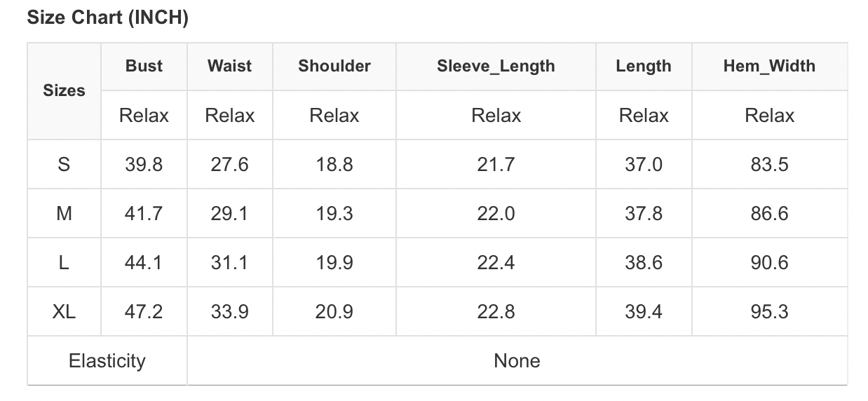868x401 pixels.
Task: Click Relax under the Hem_Width header
Action: tap(769, 116)
